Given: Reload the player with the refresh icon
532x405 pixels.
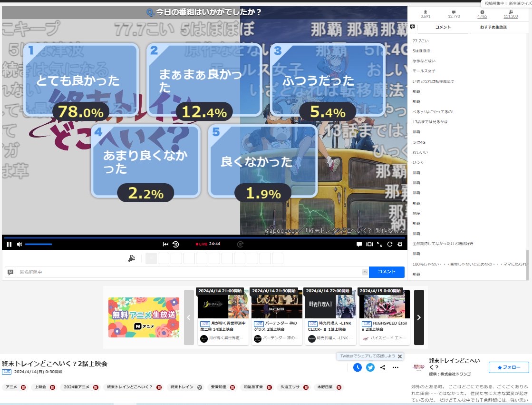Looking at the screenshot, I should coord(390,244).
